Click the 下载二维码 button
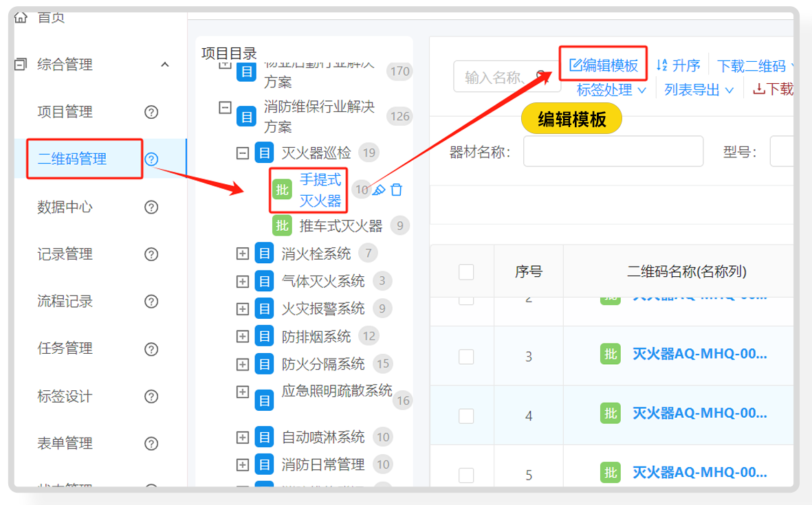The height and width of the screenshot is (505, 812). (x=752, y=66)
